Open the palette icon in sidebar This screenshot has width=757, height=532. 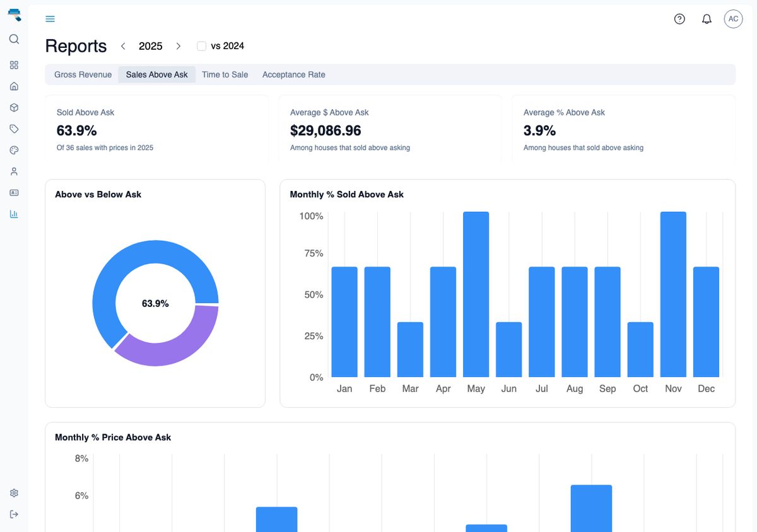coord(14,150)
